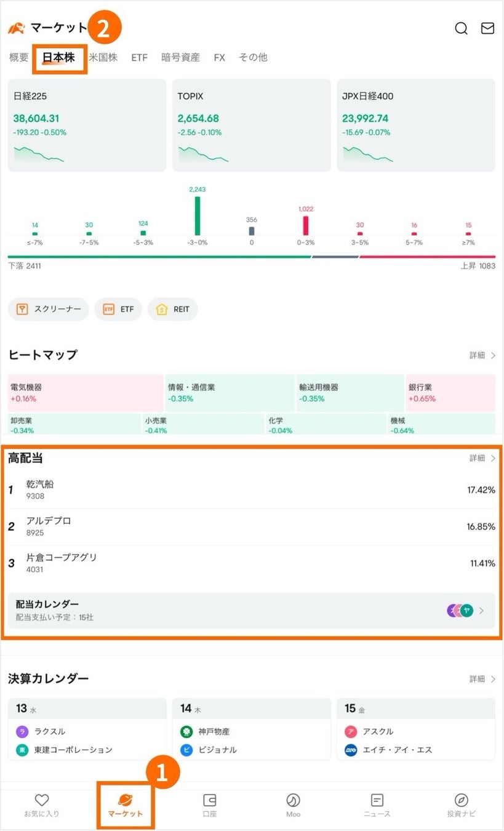Select the ETF tab
This screenshot has height=831, width=504.
pos(139,58)
